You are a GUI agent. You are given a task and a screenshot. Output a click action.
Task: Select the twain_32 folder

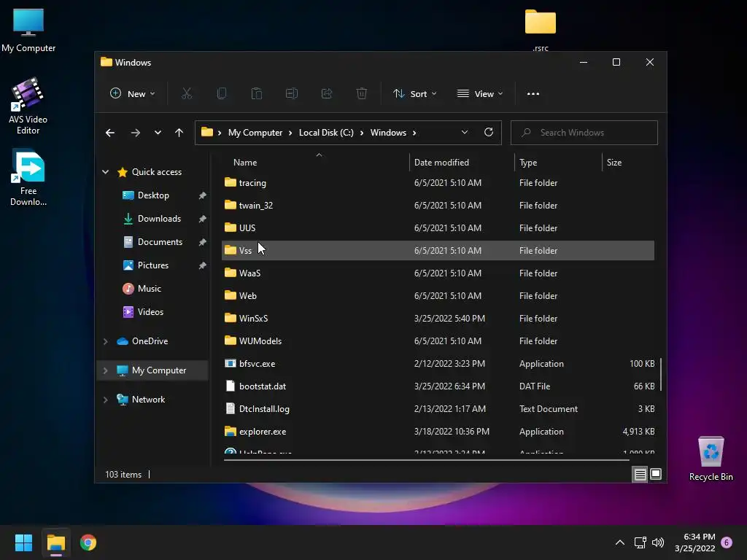click(x=438, y=205)
